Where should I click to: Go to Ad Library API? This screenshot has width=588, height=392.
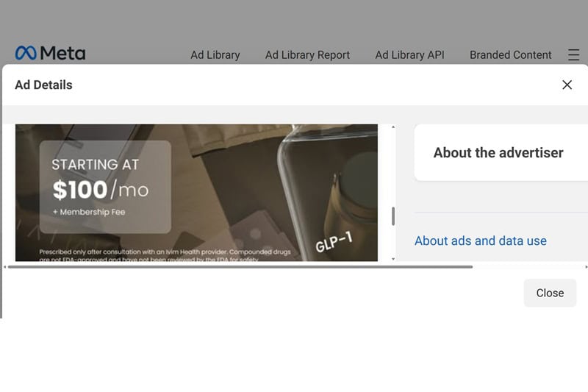[x=409, y=54]
